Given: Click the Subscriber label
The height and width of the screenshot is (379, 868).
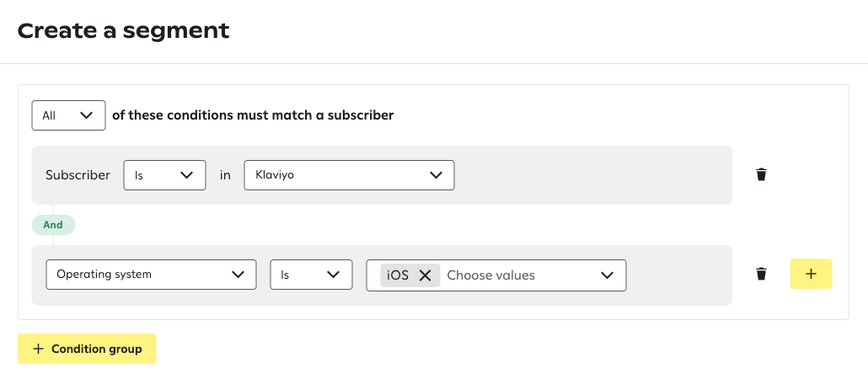Looking at the screenshot, I should click(x=78, y=175).
